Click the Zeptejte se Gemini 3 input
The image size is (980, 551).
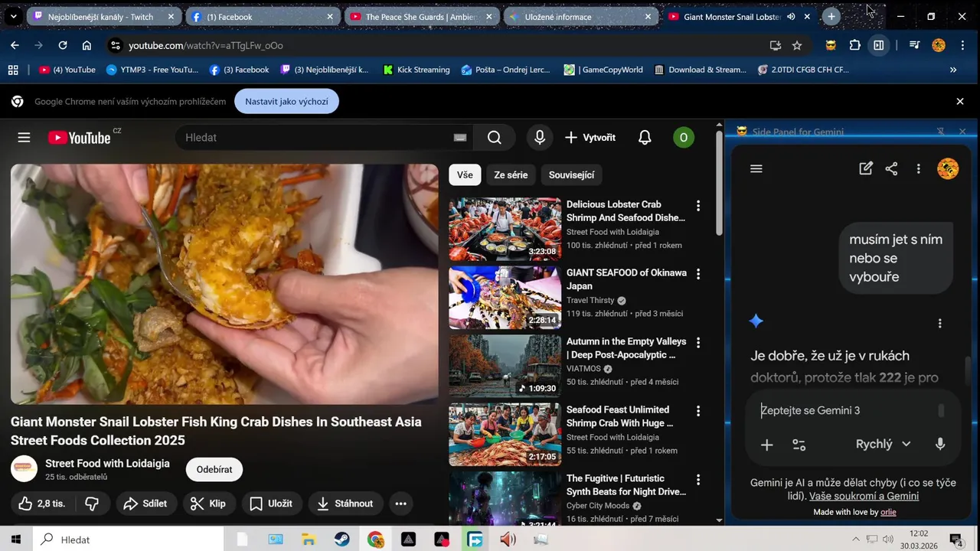pyautogui.click(x=846, y=410)
